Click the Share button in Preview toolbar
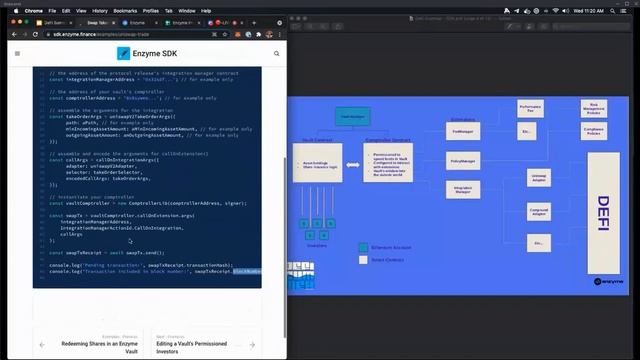 point(338,27)
